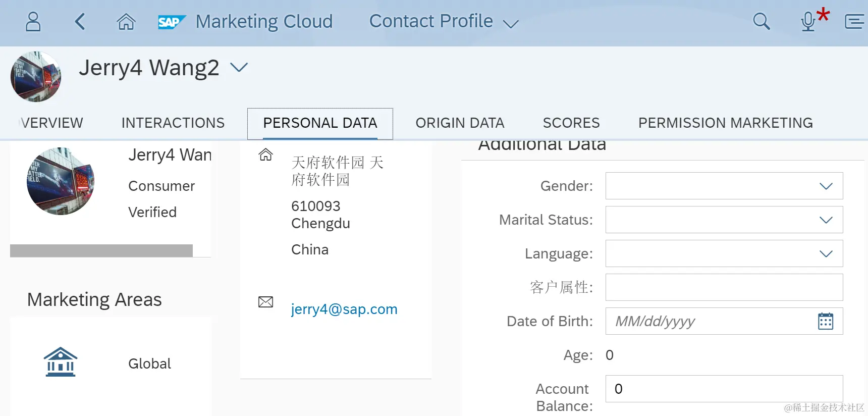Open the Home page icon

click(126, 22)
